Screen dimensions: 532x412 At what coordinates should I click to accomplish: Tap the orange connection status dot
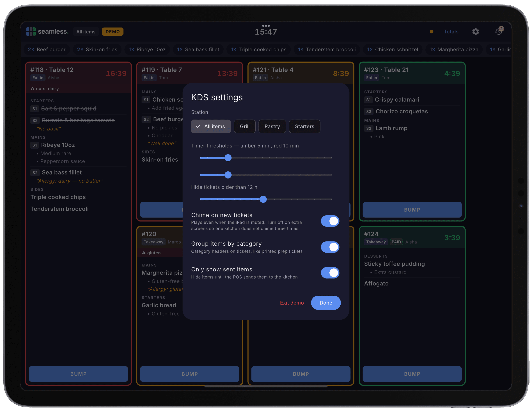(x=431, y=32)
